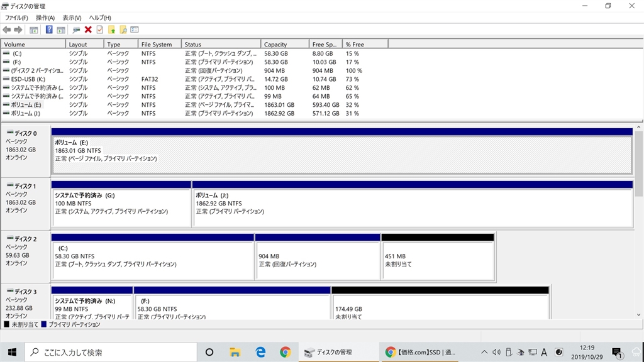Click the safely remove USB tray icon

[x=508, y=352]
